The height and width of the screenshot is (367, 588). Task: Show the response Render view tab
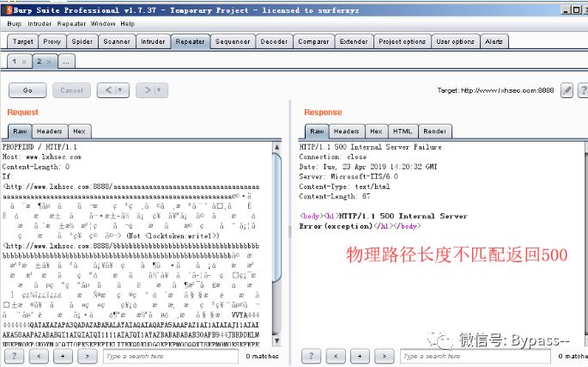(x=434, y=132)
